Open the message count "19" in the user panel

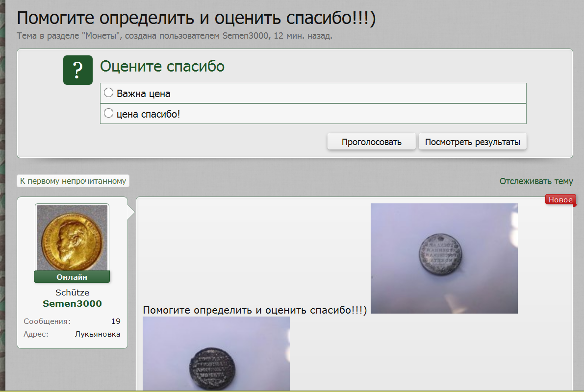(116, 321)
